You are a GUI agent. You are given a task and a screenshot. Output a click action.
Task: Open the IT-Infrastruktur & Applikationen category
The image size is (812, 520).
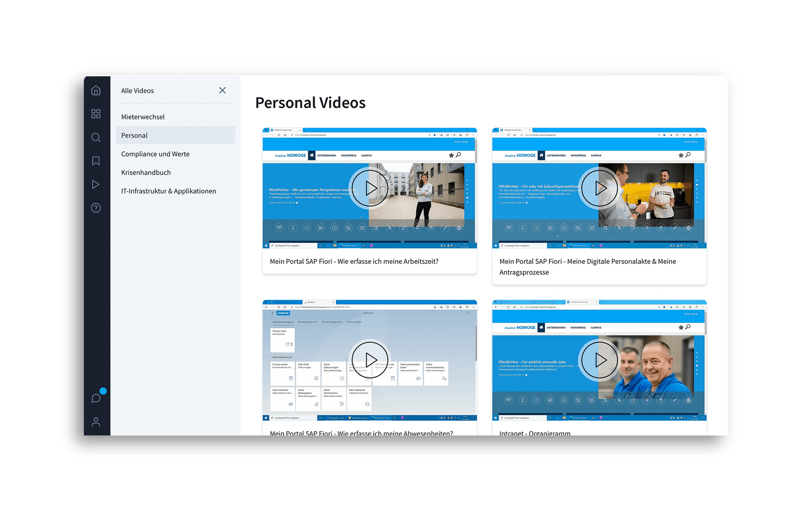(169, 191)
